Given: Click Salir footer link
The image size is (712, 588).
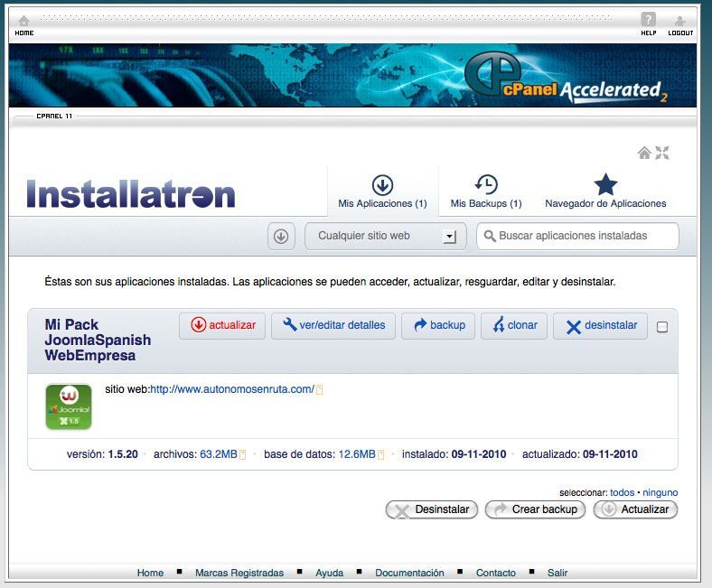Looking at the screenshot, I should [x=557, y=573].
